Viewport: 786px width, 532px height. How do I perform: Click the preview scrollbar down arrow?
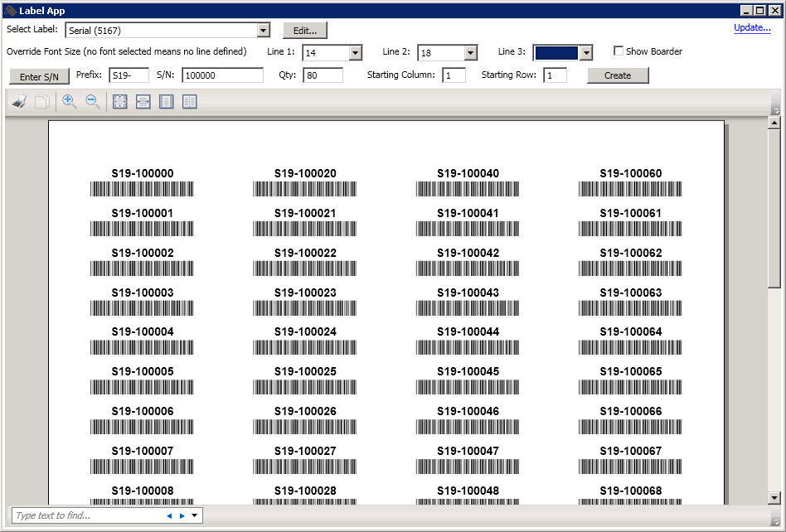tap(774, 497)
